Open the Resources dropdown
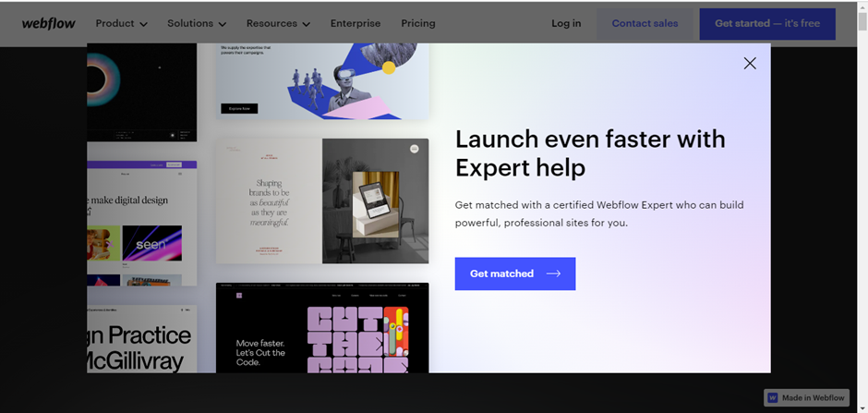The image size is (868, 413). pos(278,24)
